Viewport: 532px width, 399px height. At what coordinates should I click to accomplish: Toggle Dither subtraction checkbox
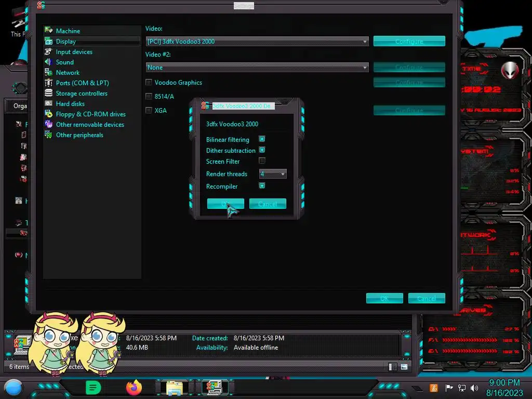point(262,150)
